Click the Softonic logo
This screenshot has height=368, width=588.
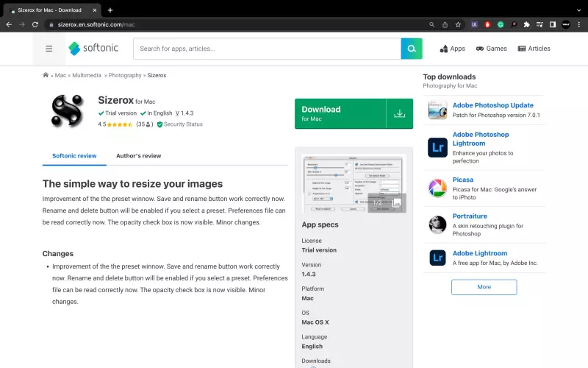pyautogui.click(x=93, y=49)
